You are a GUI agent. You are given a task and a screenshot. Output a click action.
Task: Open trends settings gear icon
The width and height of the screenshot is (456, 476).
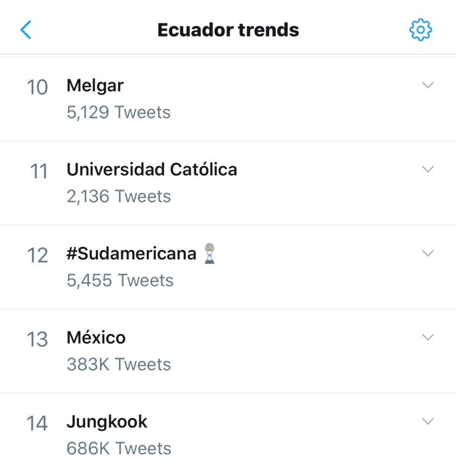pyautogui.click(x=421, y=29)
